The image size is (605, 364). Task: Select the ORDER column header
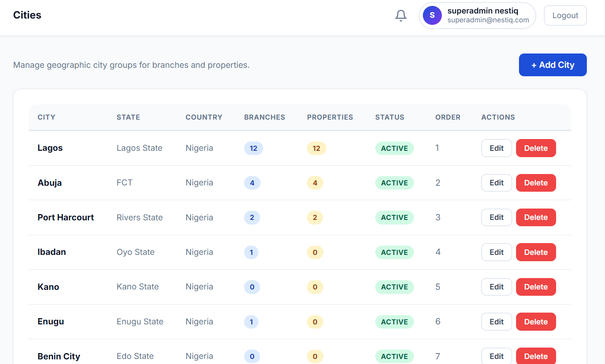coord(448,117)
